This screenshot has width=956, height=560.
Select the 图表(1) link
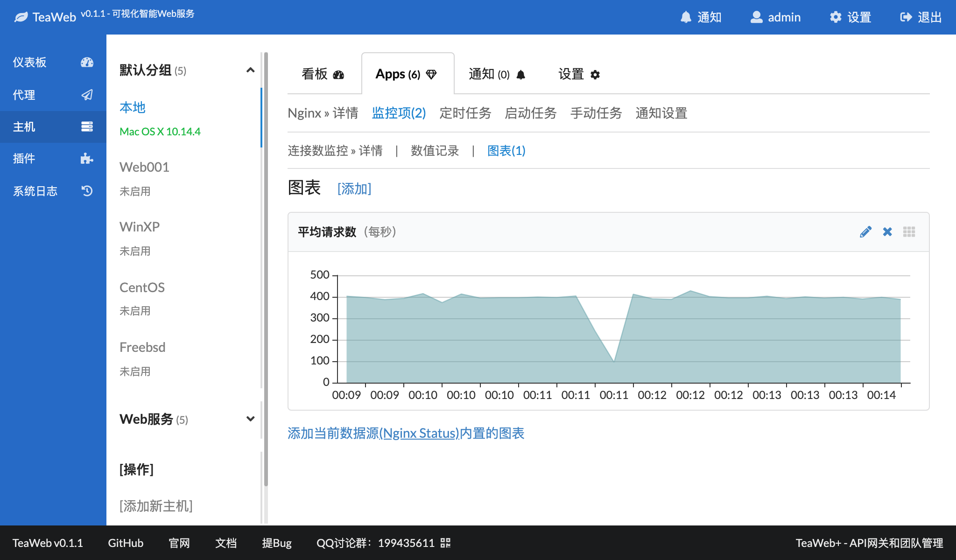pos(506,151)
